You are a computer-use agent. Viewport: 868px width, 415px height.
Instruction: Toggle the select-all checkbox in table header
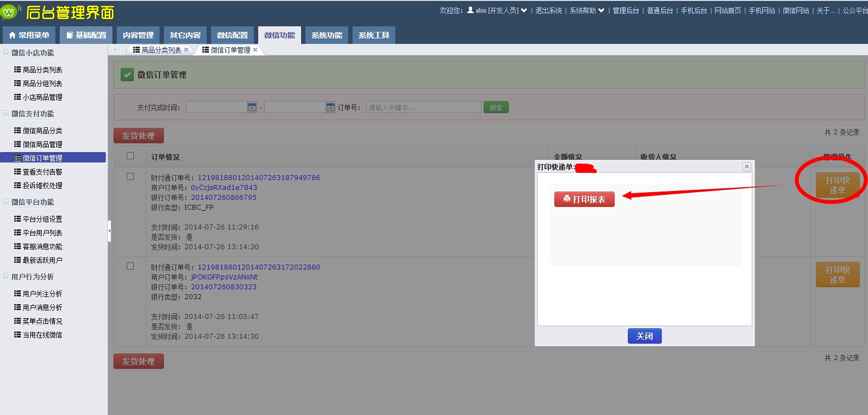pos(130,156)
